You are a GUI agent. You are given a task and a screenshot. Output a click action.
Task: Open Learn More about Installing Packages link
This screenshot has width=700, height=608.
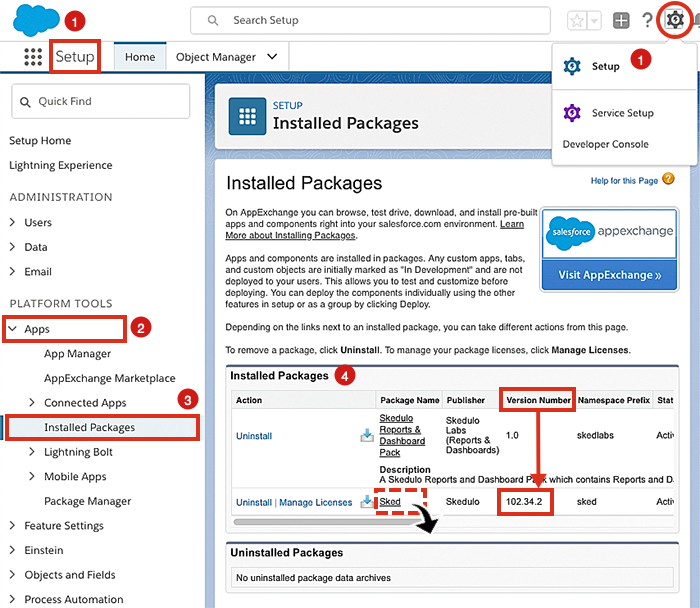[x=290, y=235]
